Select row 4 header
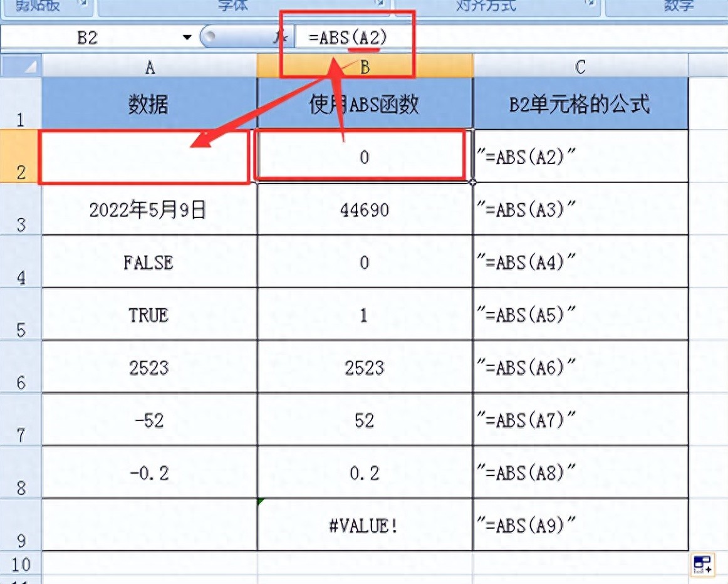The image size is (728, 584). tap(21, 261)
